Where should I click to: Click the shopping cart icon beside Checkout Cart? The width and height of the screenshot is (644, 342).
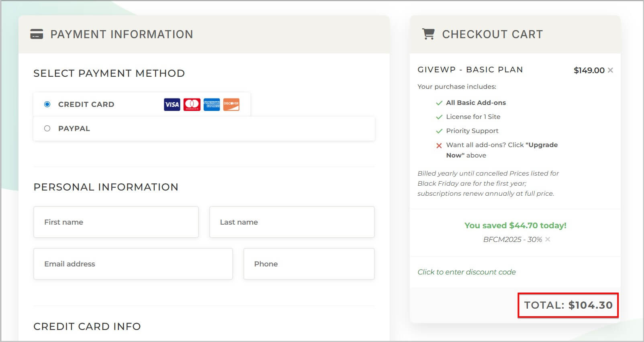pos(429,34)
